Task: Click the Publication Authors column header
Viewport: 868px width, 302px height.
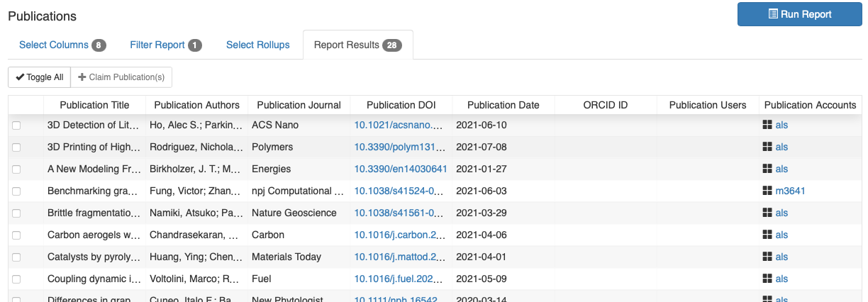Action: pyautogui.click(x=197, y=105)
